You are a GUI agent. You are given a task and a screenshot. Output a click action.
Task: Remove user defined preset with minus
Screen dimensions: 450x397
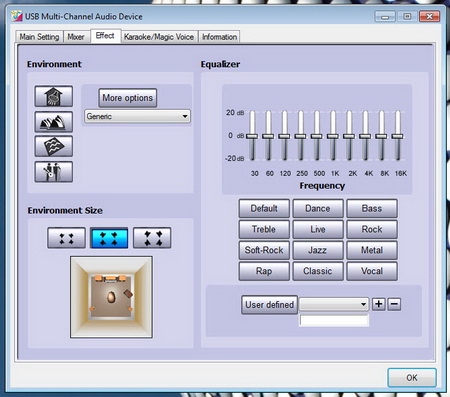pyautogui.click(x=394, y=304)
